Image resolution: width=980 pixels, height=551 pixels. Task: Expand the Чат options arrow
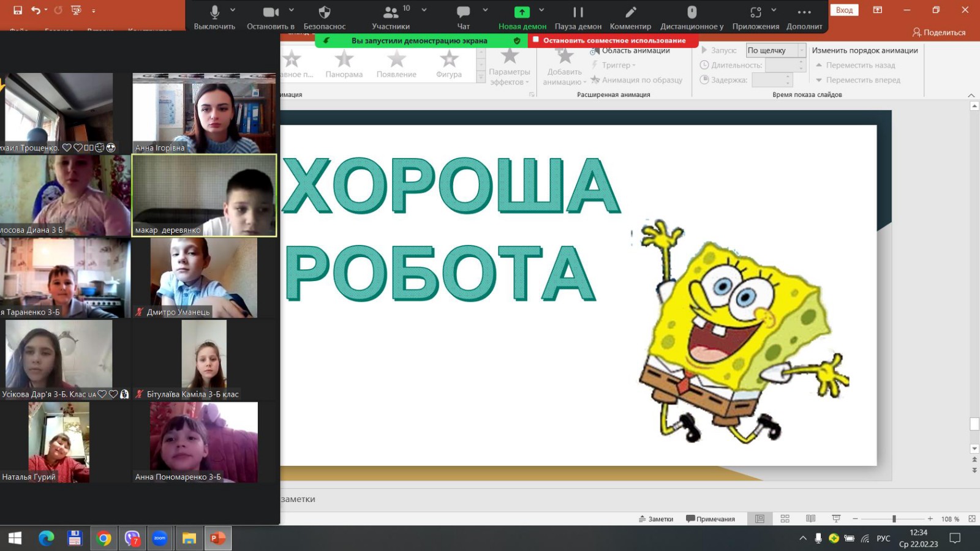pyautogui.click(x=485, y=10)
